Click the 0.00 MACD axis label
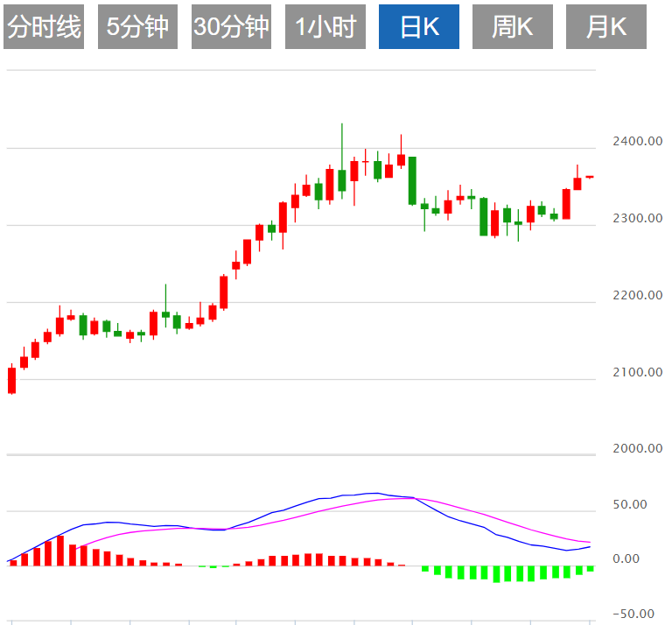This screenshot has height=625, width=672. [x=626, y=558]
